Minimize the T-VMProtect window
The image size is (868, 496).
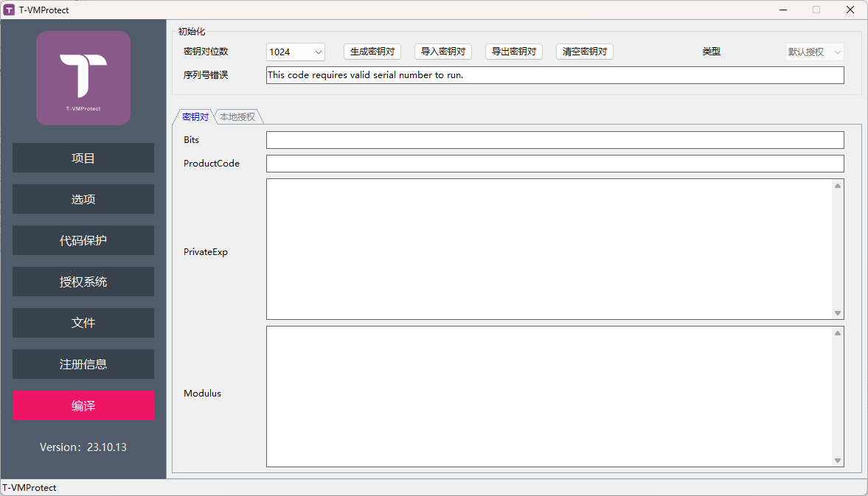point(782,10)
